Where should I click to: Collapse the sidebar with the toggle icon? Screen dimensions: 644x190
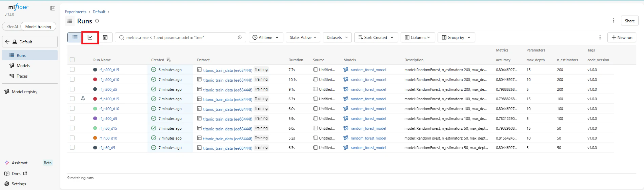click(53, 8)
